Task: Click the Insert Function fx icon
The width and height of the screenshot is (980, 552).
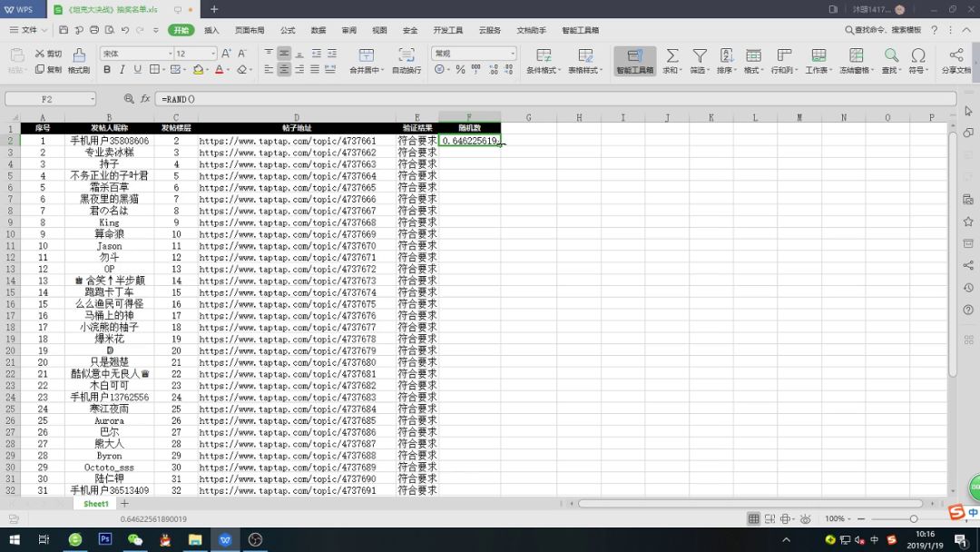Action: [x=145, y=99]
